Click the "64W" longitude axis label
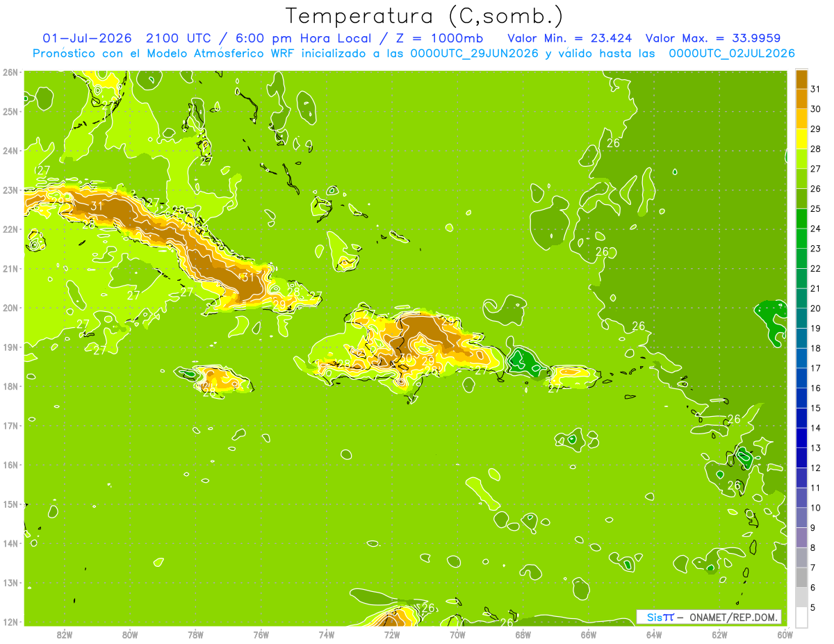 tap(654, 635)
